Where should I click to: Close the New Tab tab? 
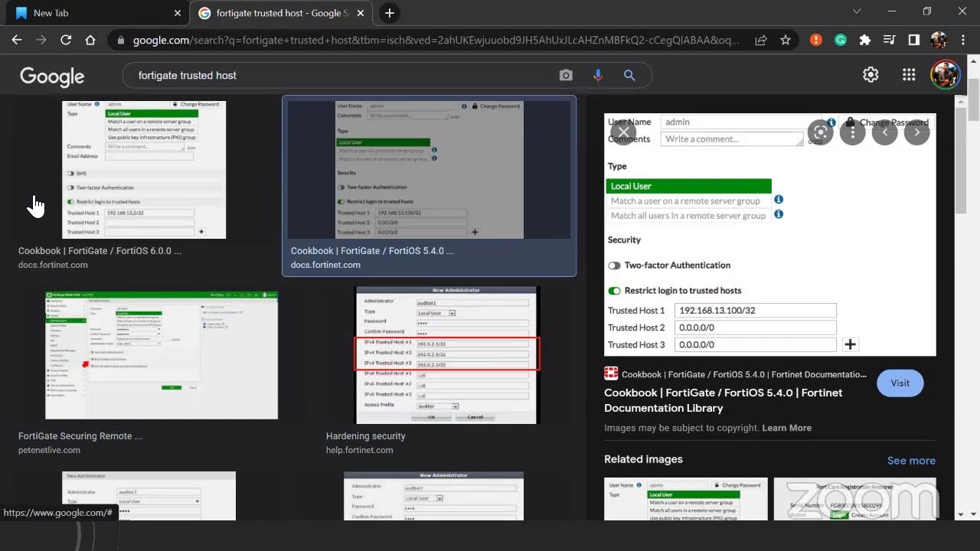[177, 13]
